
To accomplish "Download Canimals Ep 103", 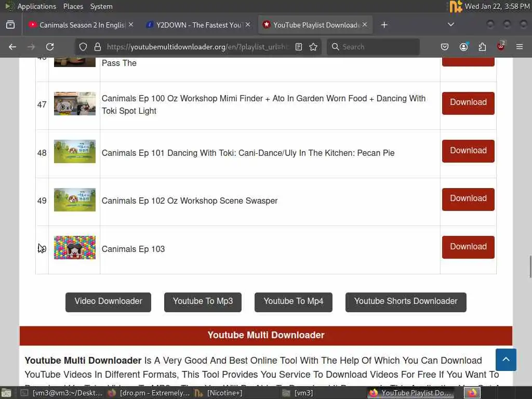I will click(x=468, y=247).
